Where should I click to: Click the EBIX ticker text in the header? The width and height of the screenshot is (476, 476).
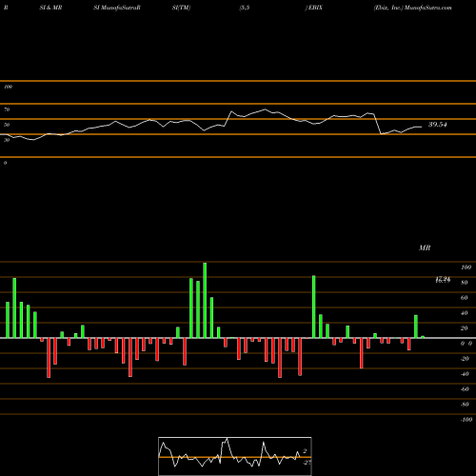coord(315,8)
